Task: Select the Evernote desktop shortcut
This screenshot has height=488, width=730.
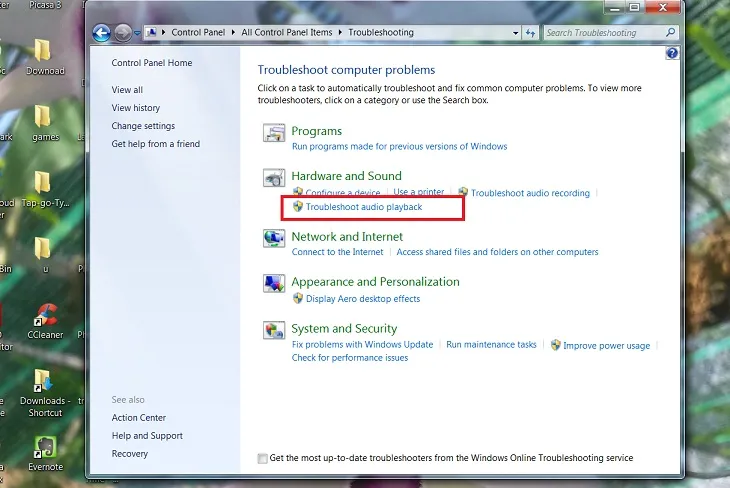Action: [x=45, y=449]
